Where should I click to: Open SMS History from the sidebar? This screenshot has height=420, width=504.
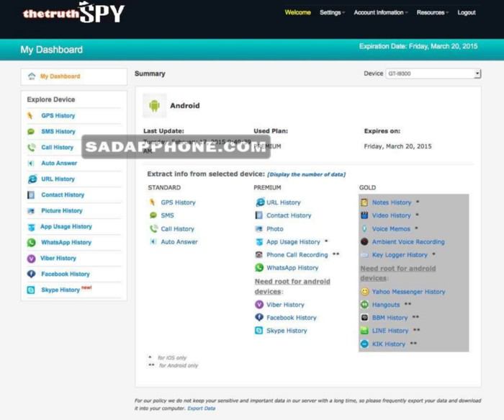pos(58,132)
